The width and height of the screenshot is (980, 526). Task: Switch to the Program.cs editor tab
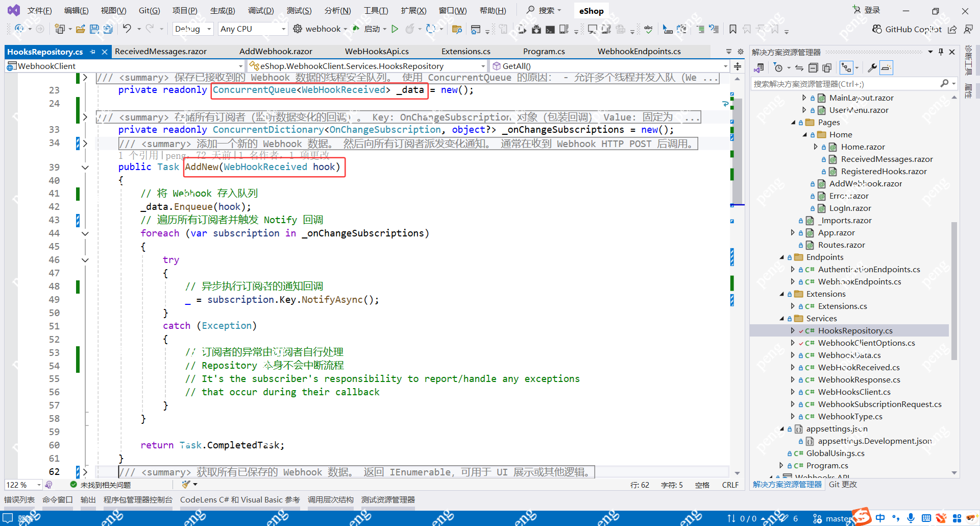tap(544, 52)
